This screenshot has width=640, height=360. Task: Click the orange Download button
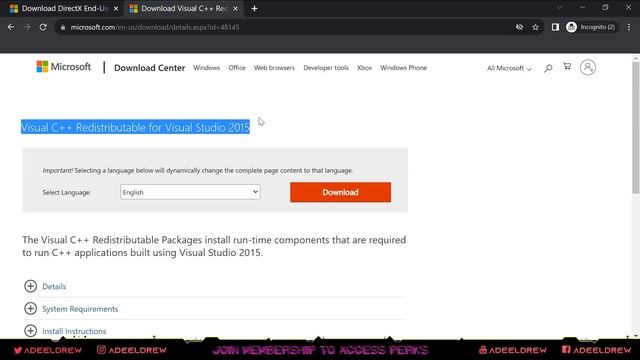click(x=340, y=192)
